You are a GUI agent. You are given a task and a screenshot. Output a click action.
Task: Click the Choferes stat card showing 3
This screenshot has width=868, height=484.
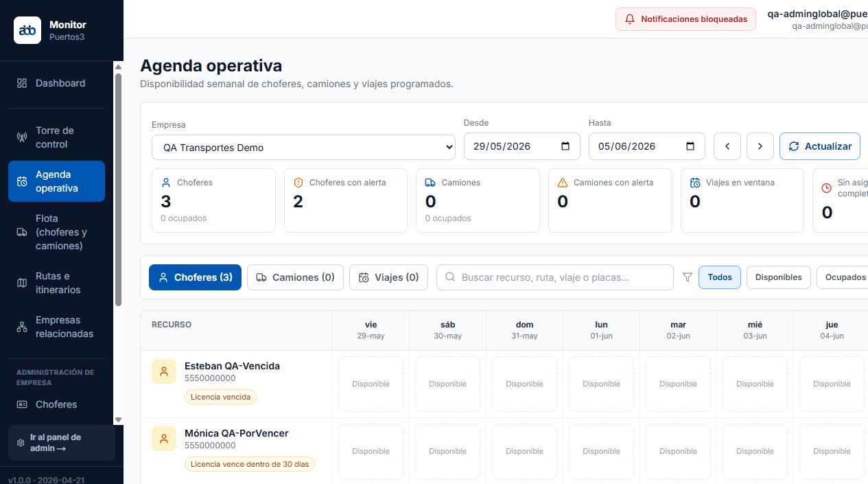pos(213,200)
